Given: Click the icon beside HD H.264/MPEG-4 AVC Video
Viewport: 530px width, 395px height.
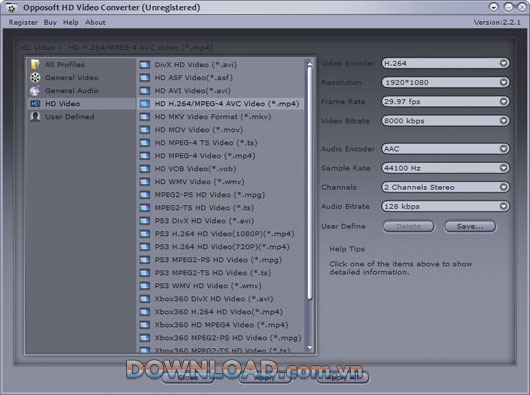Looking at the screenshot, I should coord(145,104).
